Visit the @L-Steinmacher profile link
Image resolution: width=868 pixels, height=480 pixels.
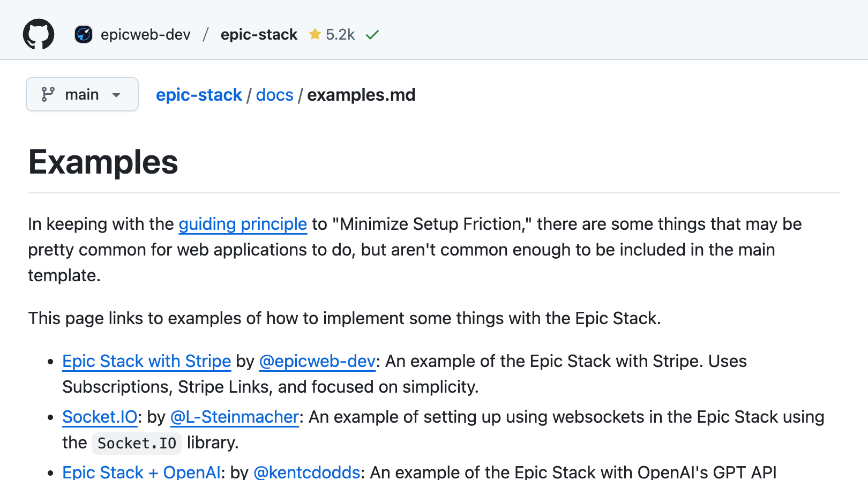234,417
